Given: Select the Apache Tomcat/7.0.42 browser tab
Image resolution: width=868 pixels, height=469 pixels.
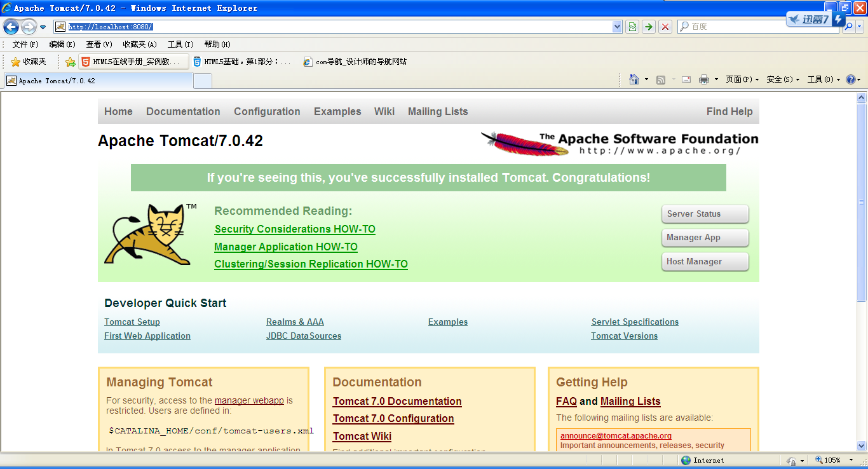Looking at the screenshot, I should click(x=98, y=81).
